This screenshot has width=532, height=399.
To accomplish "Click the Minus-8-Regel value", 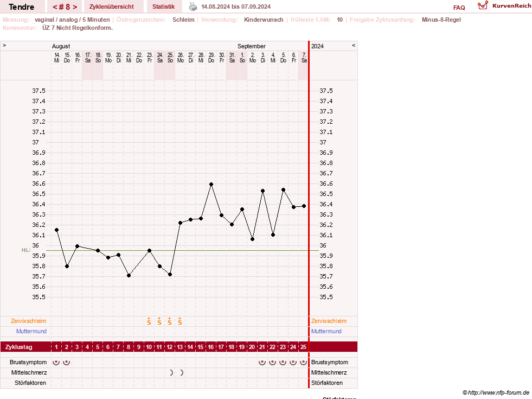I will click(x=441, y=20).
